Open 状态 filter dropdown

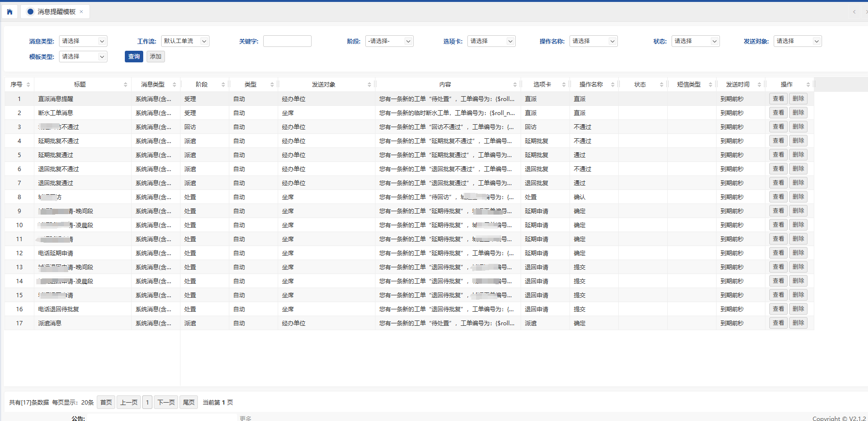pyautogui.click(x=695, y=41)
